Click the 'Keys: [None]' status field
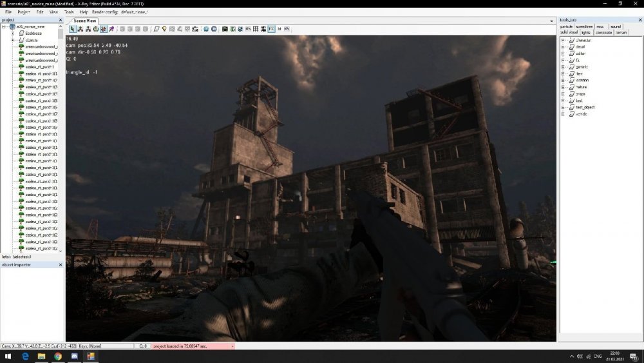 pyautogui.click(x=106, y=346)
